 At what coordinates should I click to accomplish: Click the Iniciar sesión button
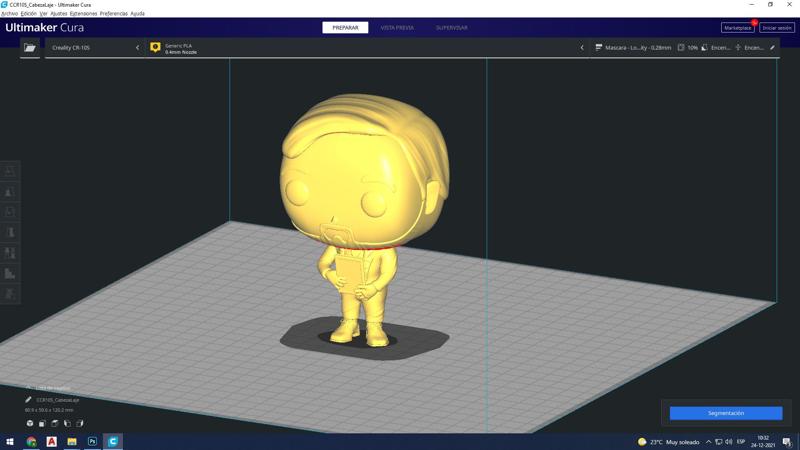(x=777, y=28)
